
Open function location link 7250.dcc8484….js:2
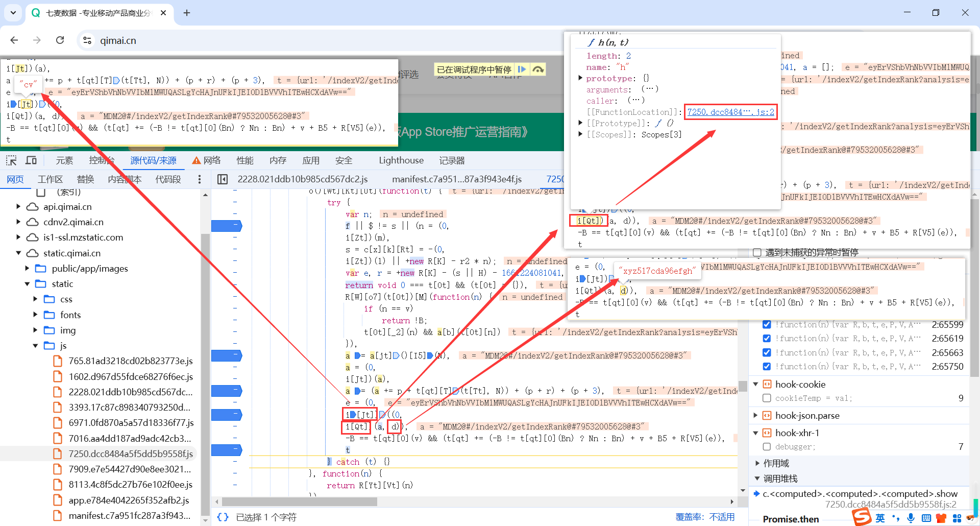pyautogui.click(x=730, y=112)
